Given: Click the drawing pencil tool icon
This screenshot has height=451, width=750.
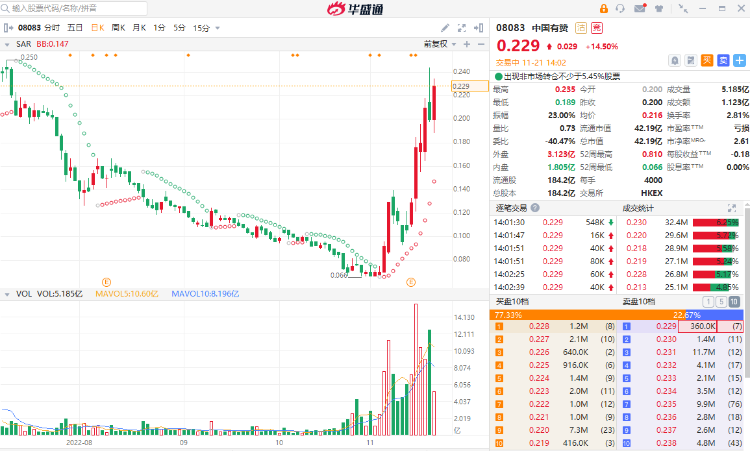Looking at the screenshot, I should pyautogui.click(x=445, y=28).
